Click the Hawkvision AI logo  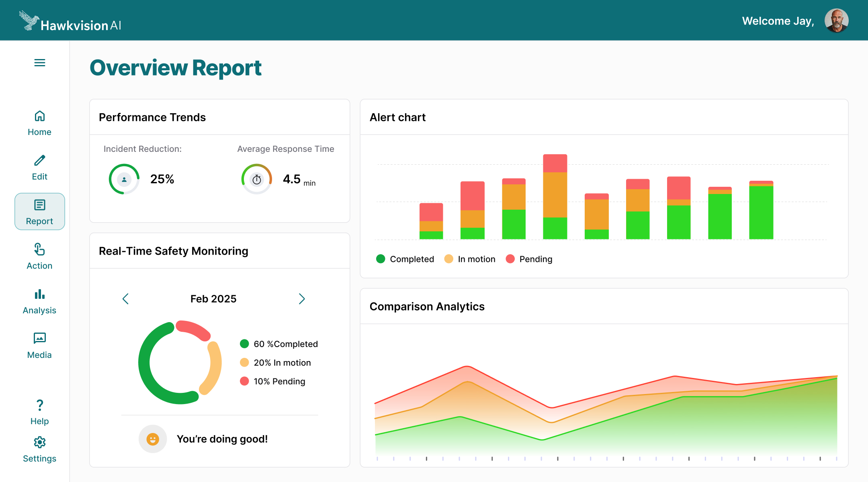coord(69,22)
